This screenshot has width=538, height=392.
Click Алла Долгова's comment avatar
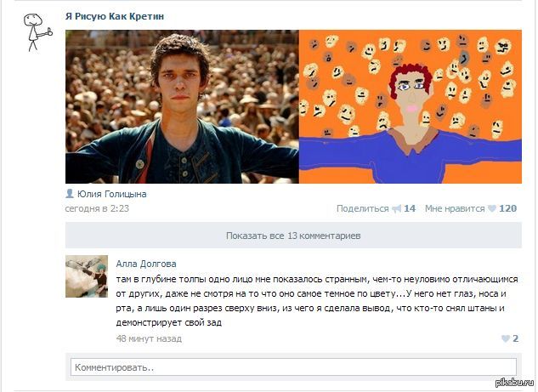(86, 276)
